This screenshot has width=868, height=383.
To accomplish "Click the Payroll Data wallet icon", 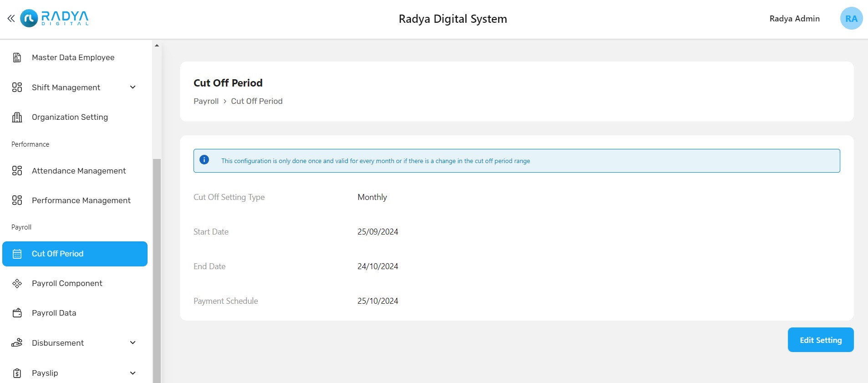I will coord(17,313).
